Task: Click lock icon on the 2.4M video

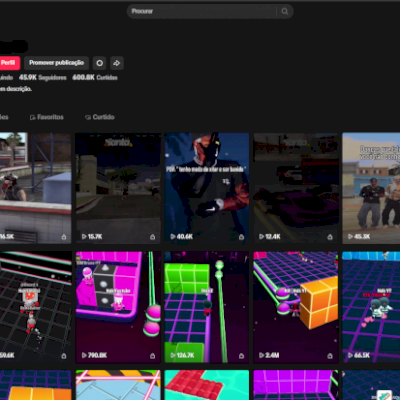Action: 330,356
